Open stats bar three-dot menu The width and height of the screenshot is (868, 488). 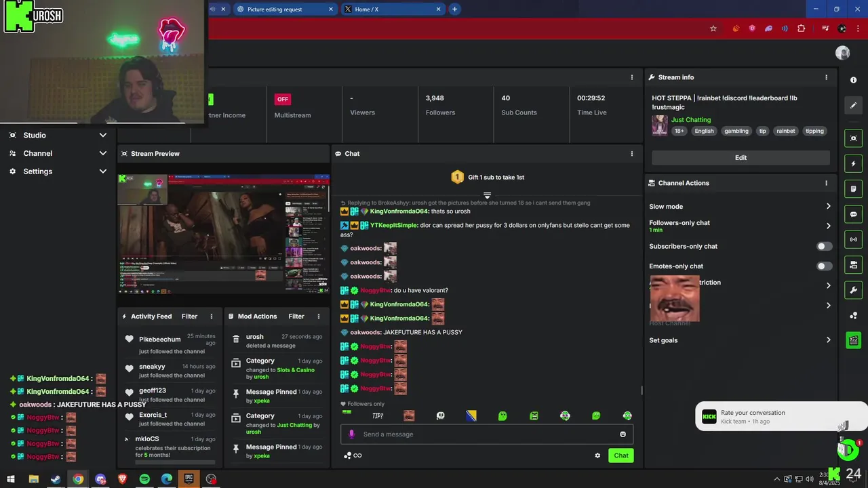632,77
